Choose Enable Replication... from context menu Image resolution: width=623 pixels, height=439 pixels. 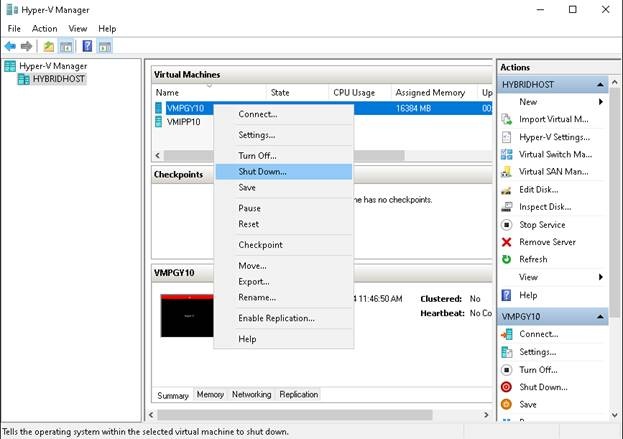pyautogui.click(x=284, y=318)
